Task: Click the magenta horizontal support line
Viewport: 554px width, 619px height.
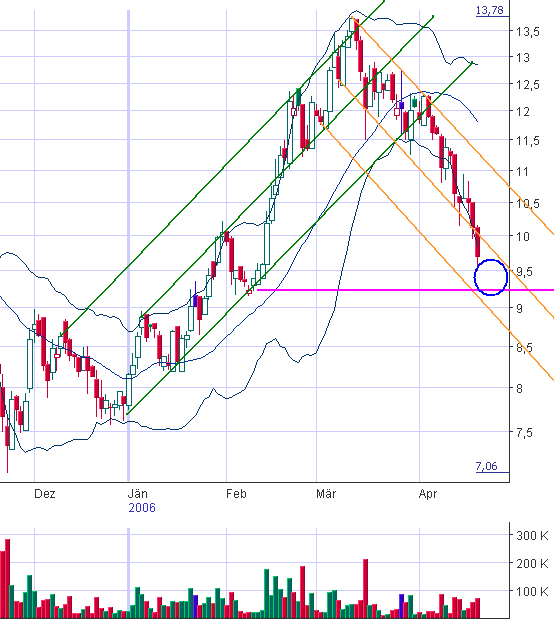Action: tap(406, 290)
